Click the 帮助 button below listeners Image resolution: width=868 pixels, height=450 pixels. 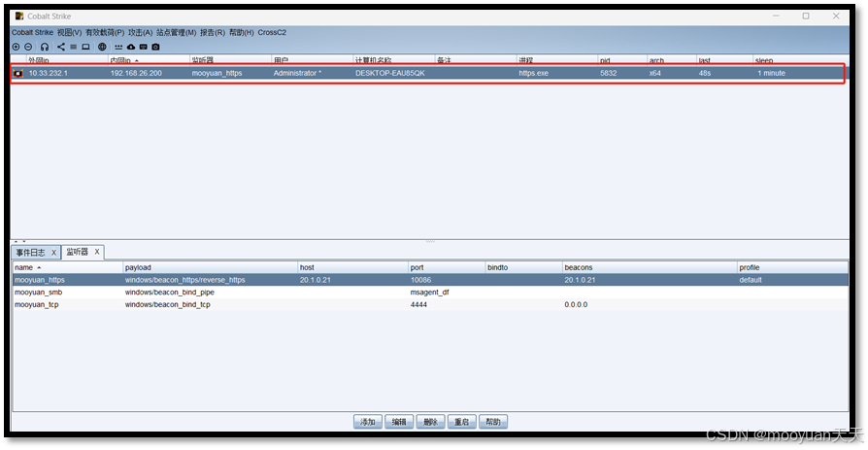click(493, 422)
